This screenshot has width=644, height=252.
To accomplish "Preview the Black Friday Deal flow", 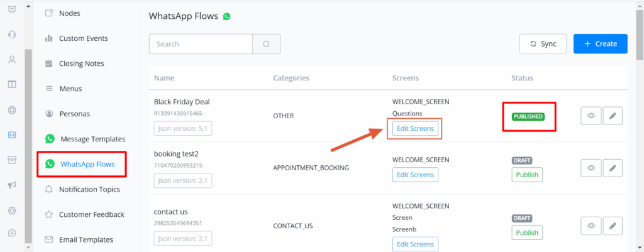I will click(x=591, y=116).
